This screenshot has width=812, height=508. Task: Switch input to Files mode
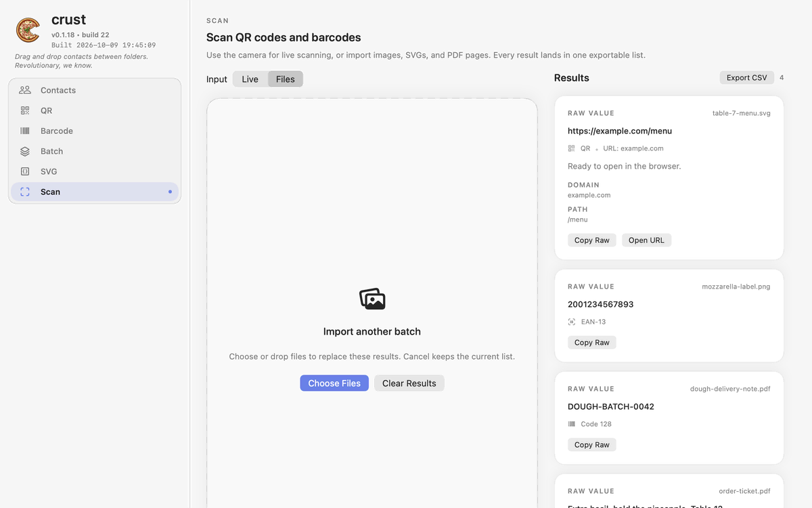286,79
